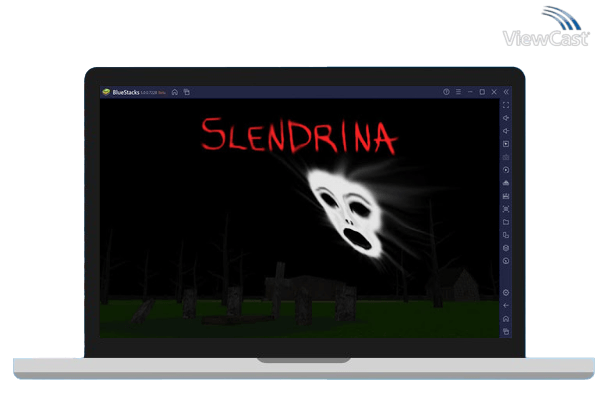Image resolution: width=602 pixels, height=414 pixels.
Task: Open the play/lock cursor tool
Action: (x=506, y=144)
